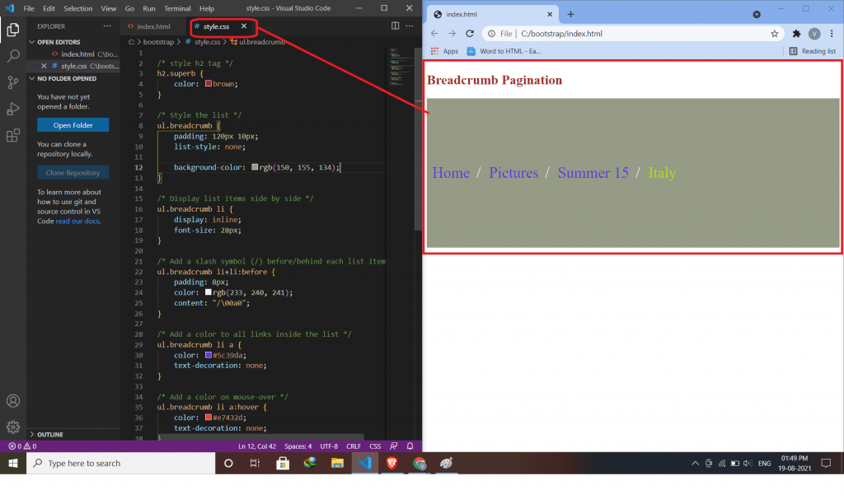
Task: Click the color swatch next to brown
Action: coord(208,83)
